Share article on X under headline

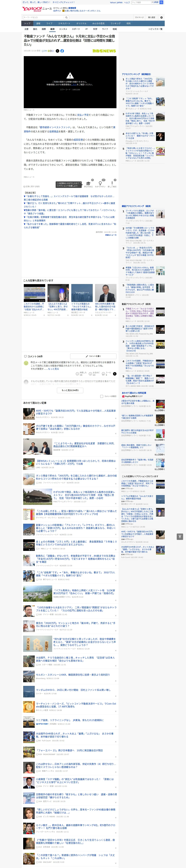pos(57,51)
